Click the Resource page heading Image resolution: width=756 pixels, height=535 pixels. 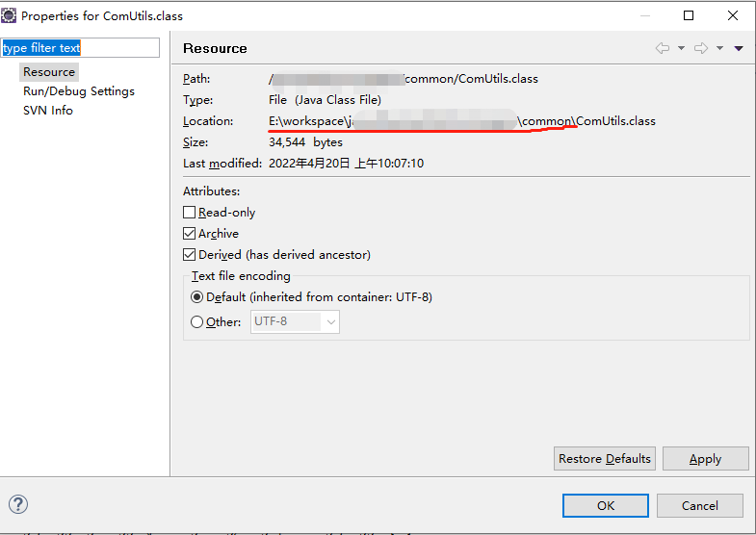click(x=215, y=48)
